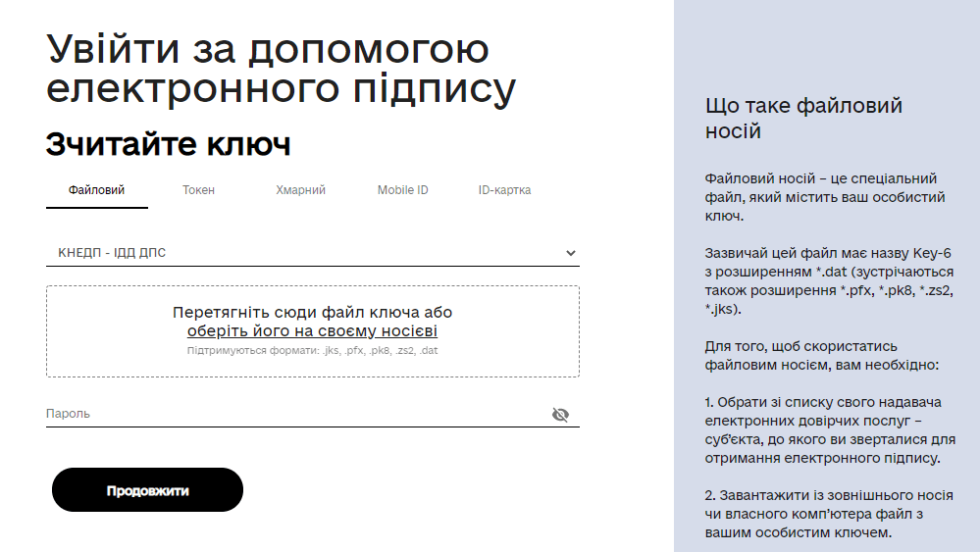Switch to the Токен tab
This screenshot has height=552, width=980.
(198, 190)
